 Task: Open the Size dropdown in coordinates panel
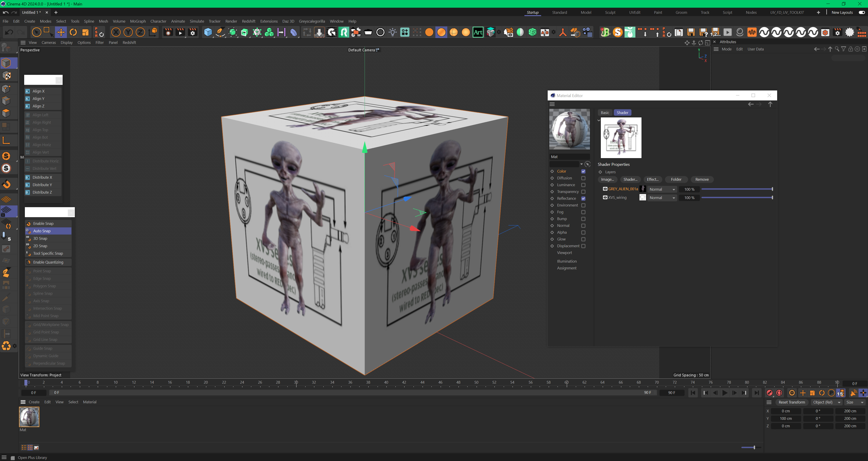point(855,402)
